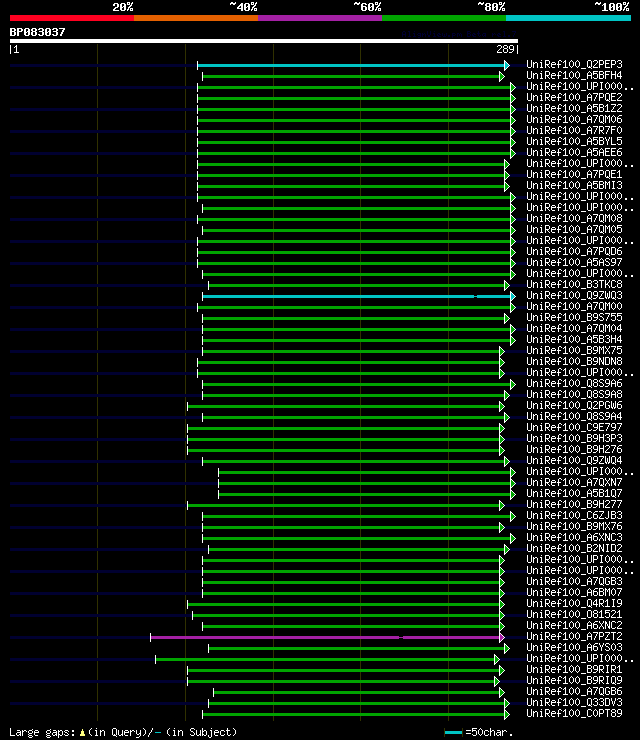This screenshot has width=640, height=740.
Task: Open the UniRef100_Q2PEP3 hit
Action: 574,64
